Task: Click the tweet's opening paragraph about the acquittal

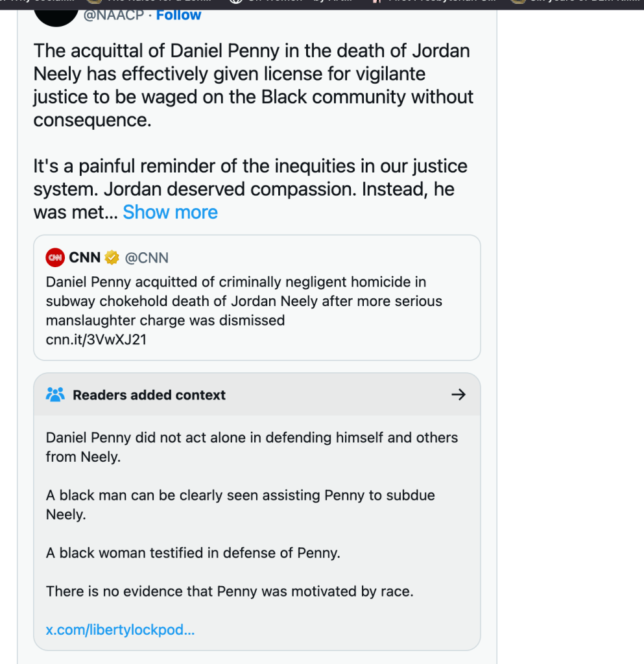Action: pos(253,86)
